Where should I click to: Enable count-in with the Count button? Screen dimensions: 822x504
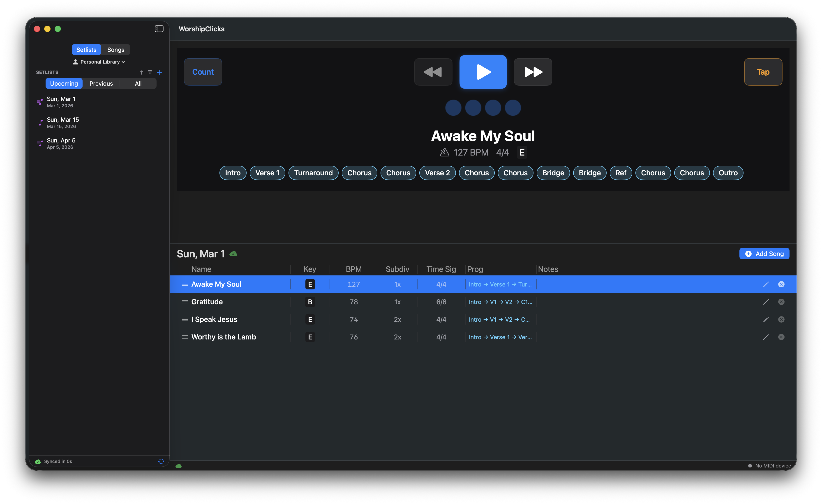point(203,72)
